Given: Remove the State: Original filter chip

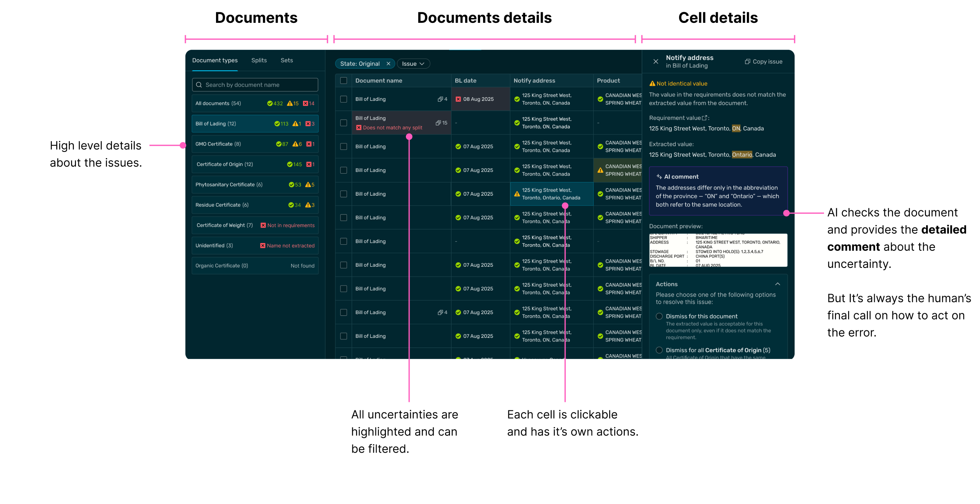Looking at the screenshot, I should [x=388, y=64].
